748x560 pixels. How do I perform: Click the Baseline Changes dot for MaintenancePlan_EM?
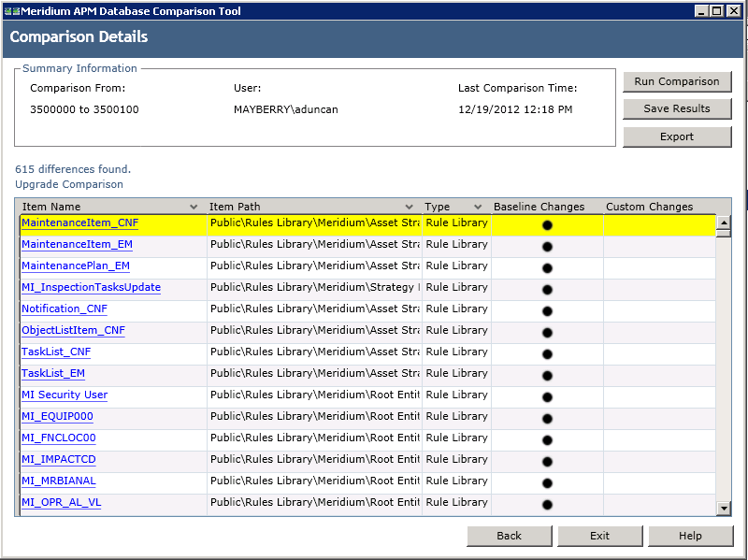click(x=547, y=268)
